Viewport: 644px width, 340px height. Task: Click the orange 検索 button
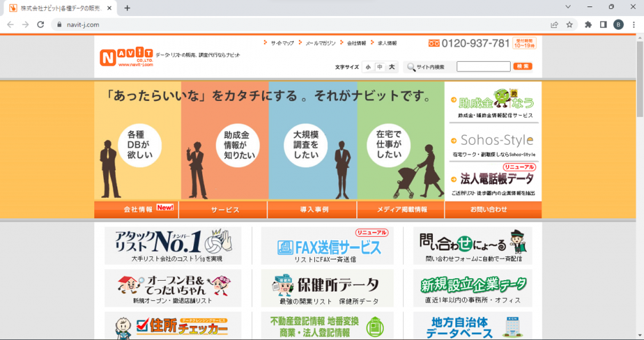522,66
